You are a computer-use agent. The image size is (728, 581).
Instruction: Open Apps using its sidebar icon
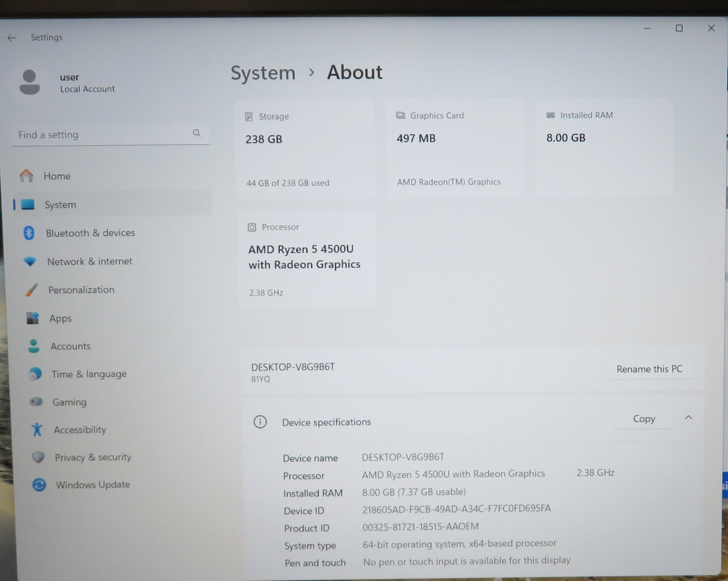click(33, 318)
